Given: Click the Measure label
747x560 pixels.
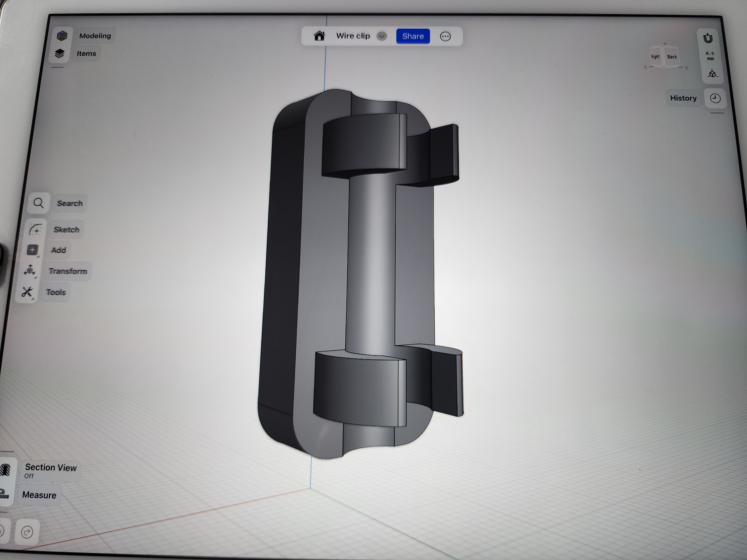Looking at the screenshot, I should click(39, 495).
